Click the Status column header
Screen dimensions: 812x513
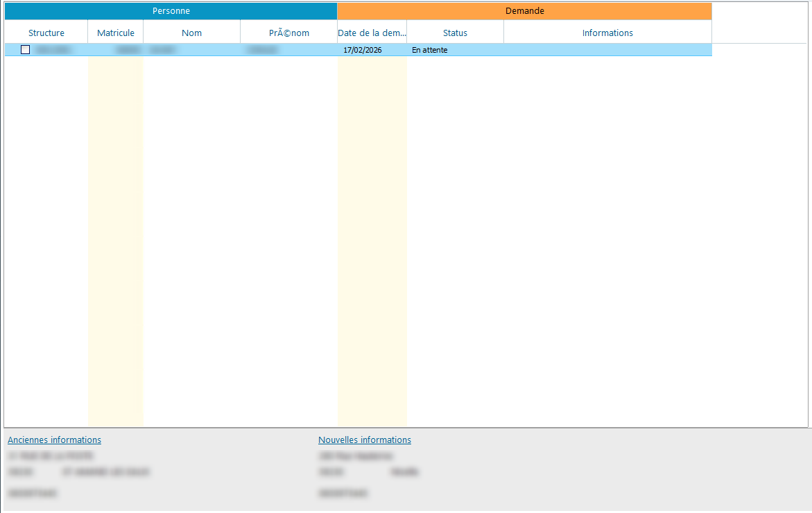[455, 33]
